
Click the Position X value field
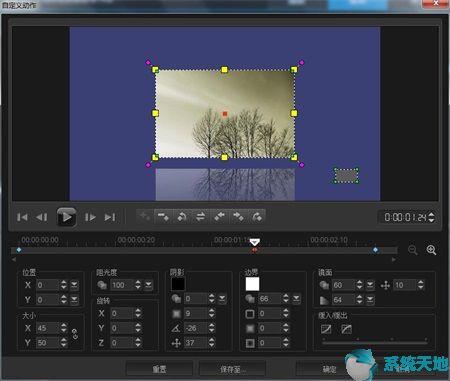coord(47,285)
